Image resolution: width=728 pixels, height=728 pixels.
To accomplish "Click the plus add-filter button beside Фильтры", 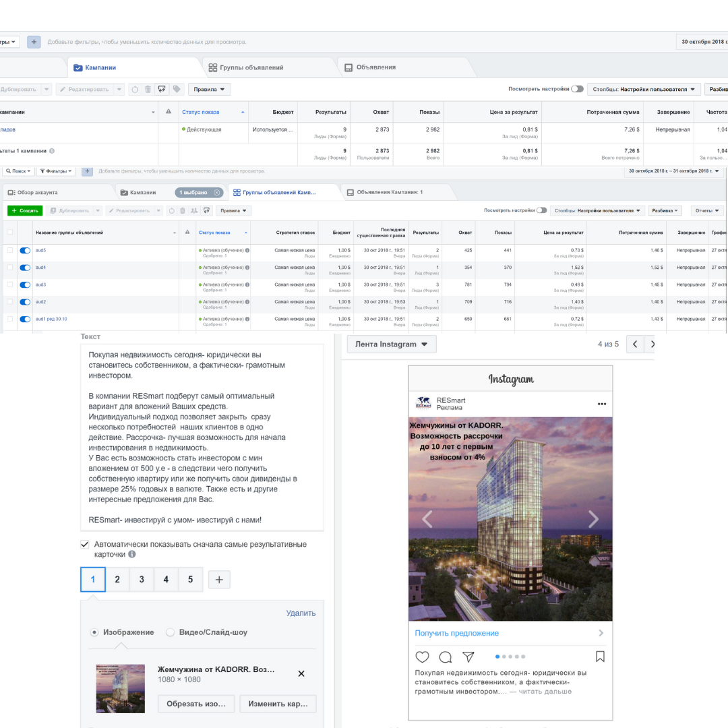I will (87, 171).
